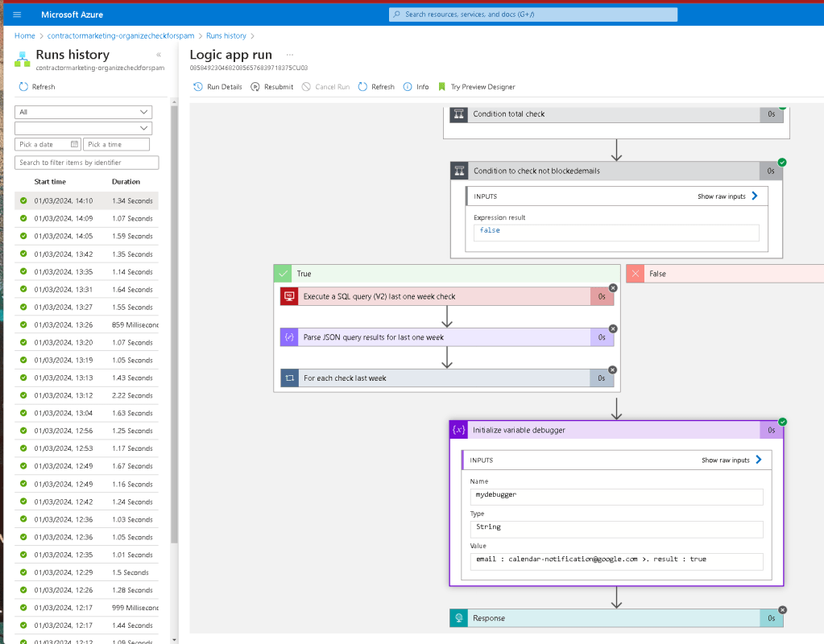Click success badge on Initialize variable debugger
This screenshot has height=644, width=824.
pos(782,422)
